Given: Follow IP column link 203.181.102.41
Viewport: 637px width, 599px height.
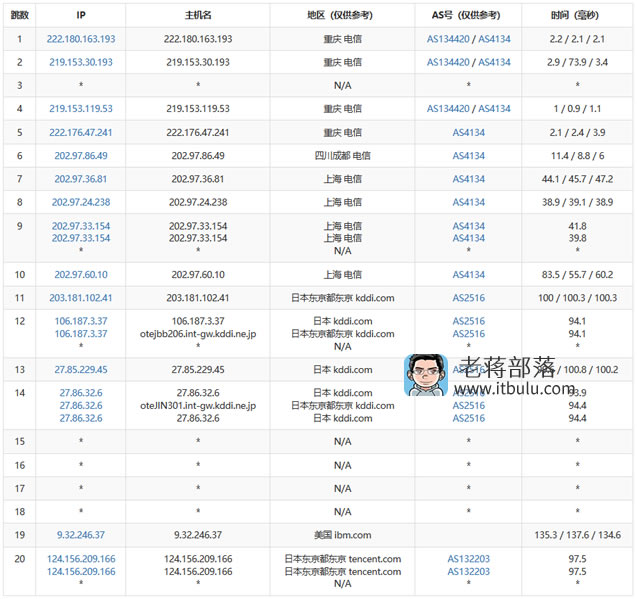Looking at the screenshot, I should coord(81,298).
